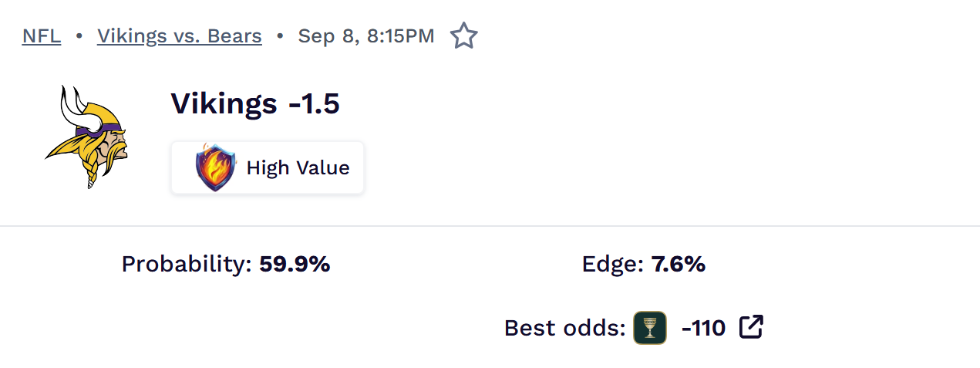980x368 pixels.
Task: Click the horizontal divider below the header
Action: [x=490, y=226]
